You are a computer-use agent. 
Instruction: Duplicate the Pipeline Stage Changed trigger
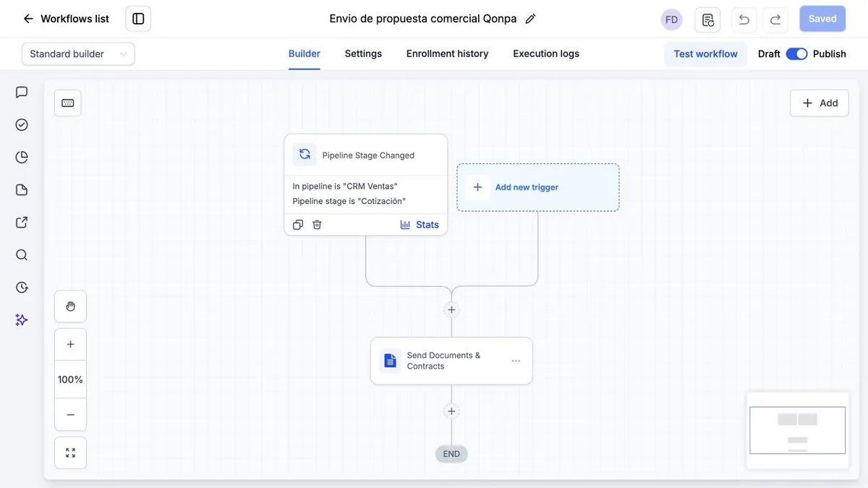[x=297, y=225]
